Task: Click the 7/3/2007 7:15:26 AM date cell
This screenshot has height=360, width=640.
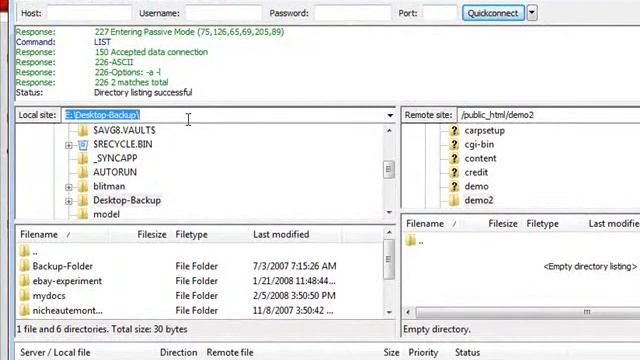Action: point(295,266)
